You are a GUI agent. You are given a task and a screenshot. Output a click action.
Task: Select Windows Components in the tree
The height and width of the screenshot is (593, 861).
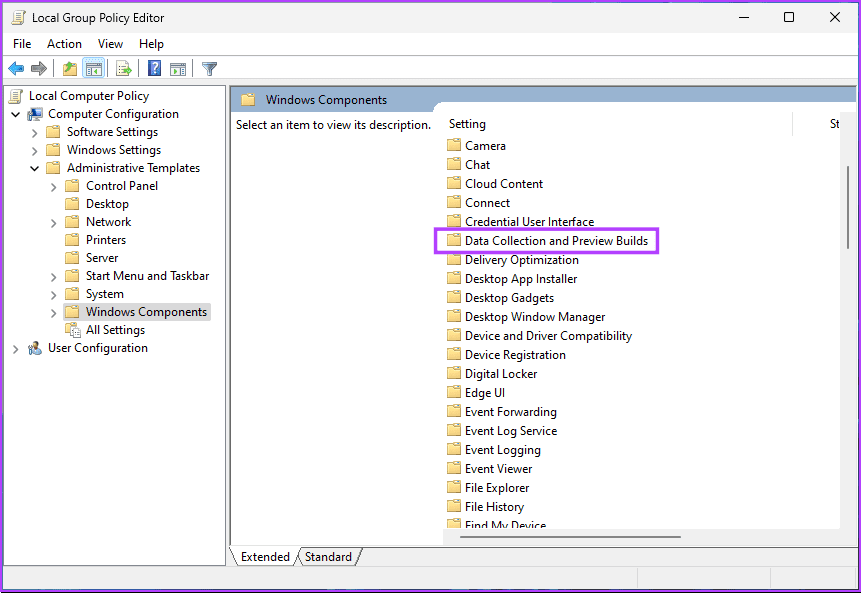[137, 312]
